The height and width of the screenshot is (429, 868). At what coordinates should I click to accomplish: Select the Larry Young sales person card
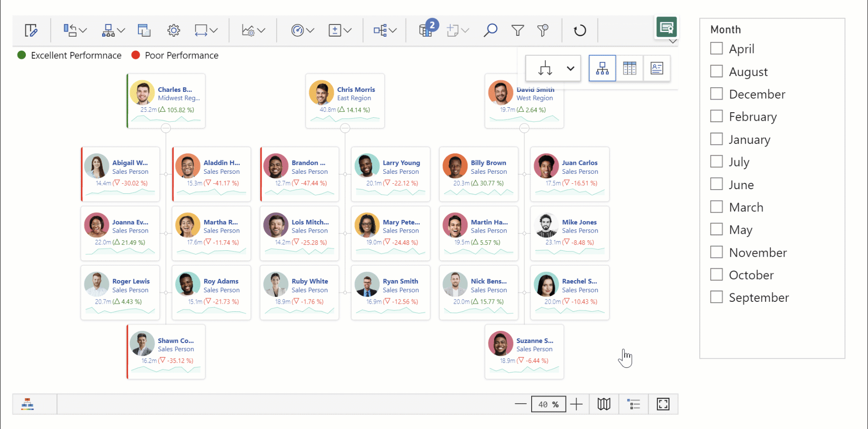(390, 174)
